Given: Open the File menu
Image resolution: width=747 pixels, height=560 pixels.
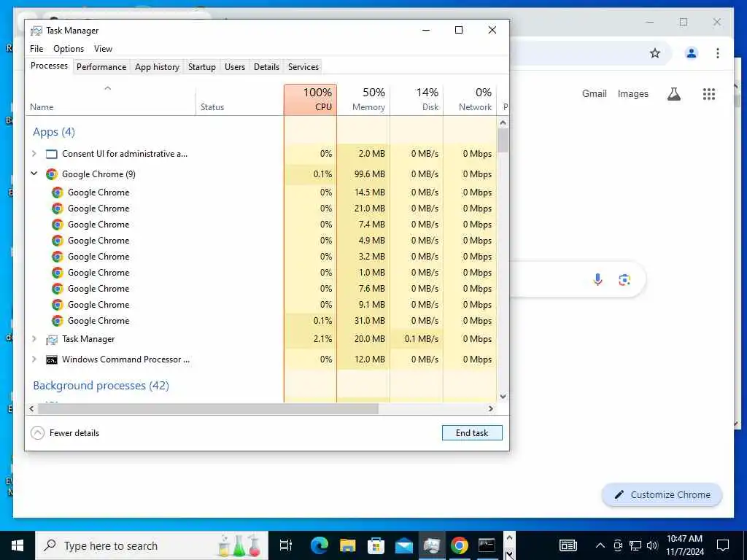Looking at the screenshot, I should pyautogui.click(x=36, y=49).
